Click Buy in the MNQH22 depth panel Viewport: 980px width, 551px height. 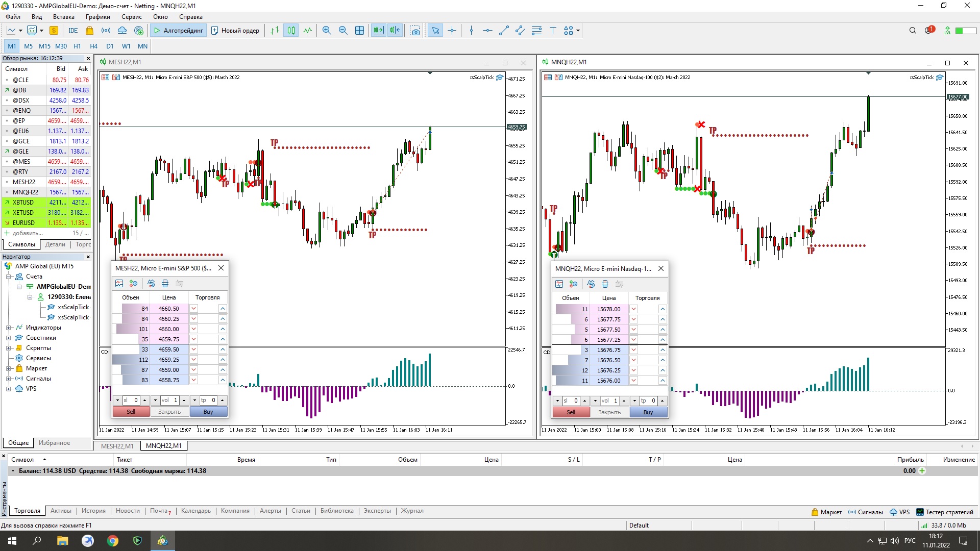click(648, 412)
